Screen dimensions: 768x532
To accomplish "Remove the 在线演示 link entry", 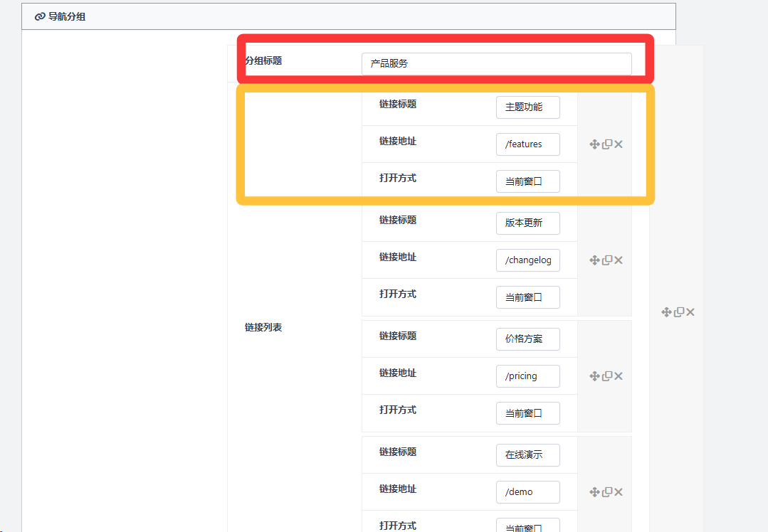I will coord(619,492).
